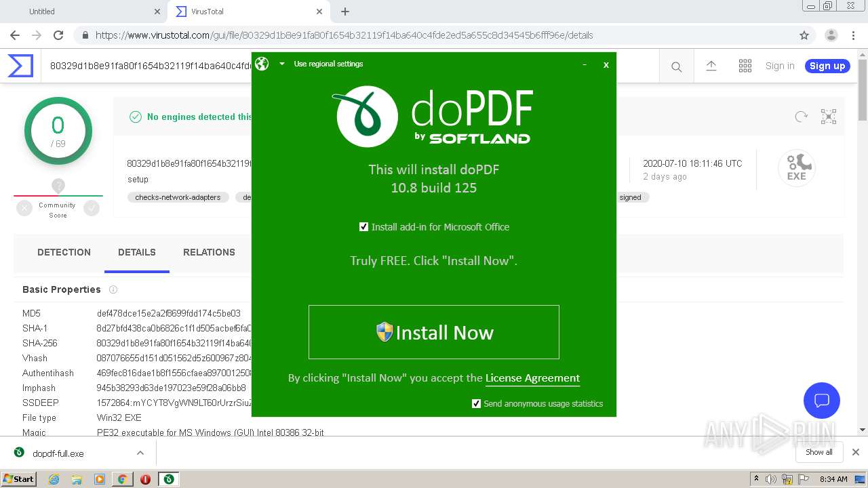The height and width of the screenshot is (488, 868).
Task: Open Windows Explorer folder taskbar icon
Action: (x=77, y=479)
